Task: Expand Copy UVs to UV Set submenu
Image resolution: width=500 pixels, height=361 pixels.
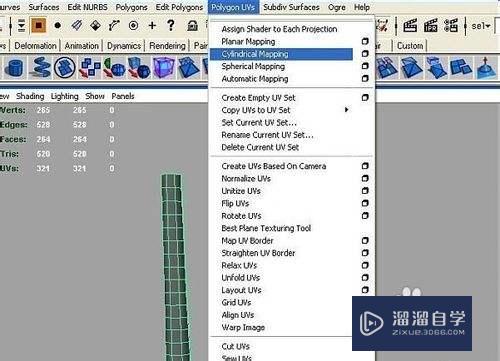Action: [x=347, y=110]
